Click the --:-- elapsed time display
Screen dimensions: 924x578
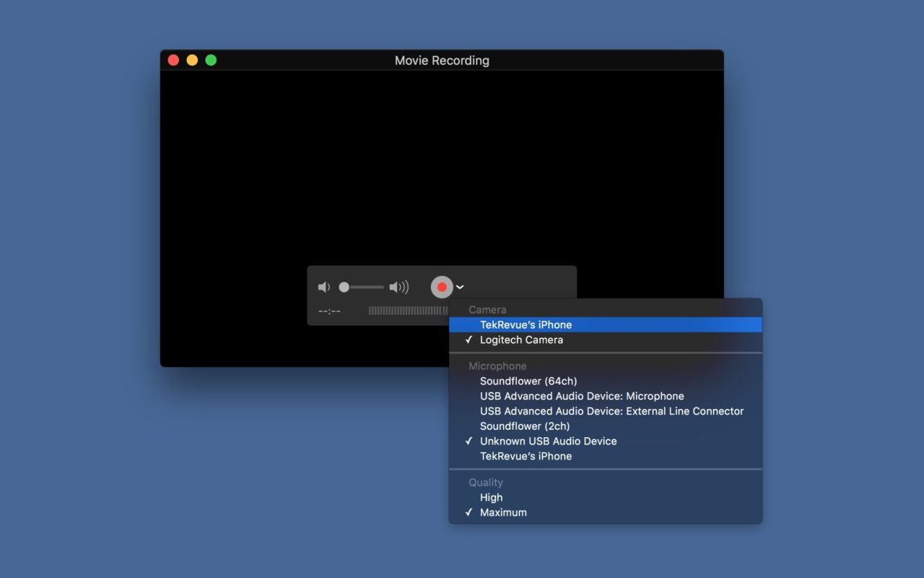coord(329,311)
